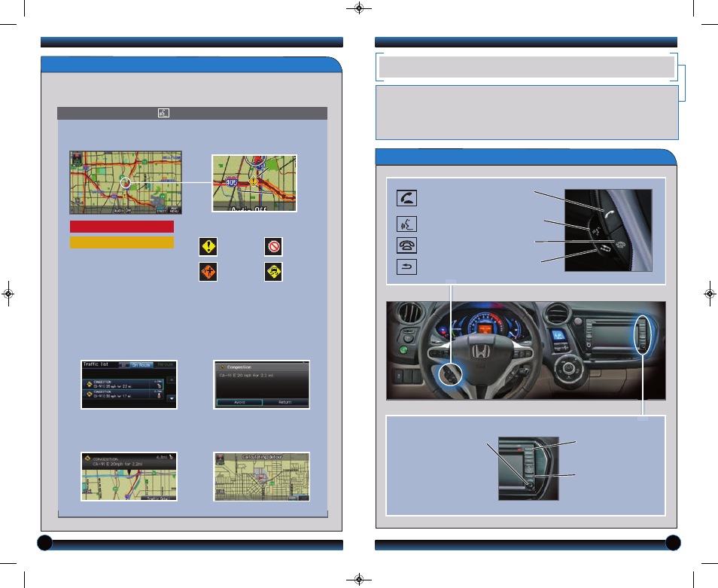Image resolution: width=718 pixels, height=588 pixels.
Task: Click the circled vehicle position on the overview map
Action: coord(126,183)
